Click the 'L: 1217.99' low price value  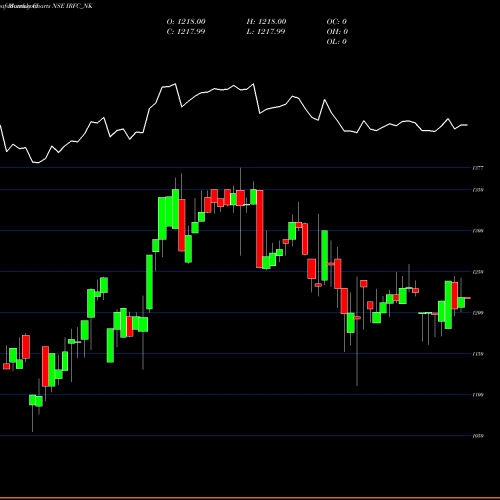pos(266,32)
